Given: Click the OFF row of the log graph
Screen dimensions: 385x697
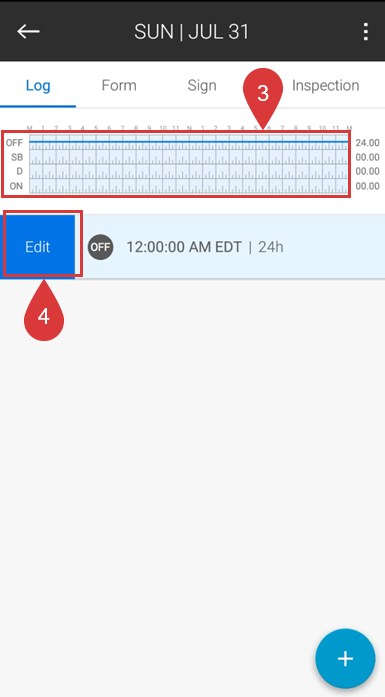Looking at the screenshot, I should click(x=188, y=142).
